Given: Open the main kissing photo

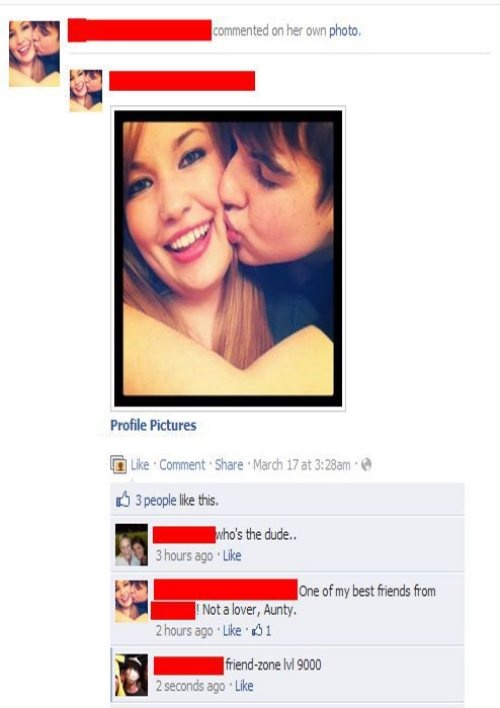Looking at the screenshot, I should point(228,259).
